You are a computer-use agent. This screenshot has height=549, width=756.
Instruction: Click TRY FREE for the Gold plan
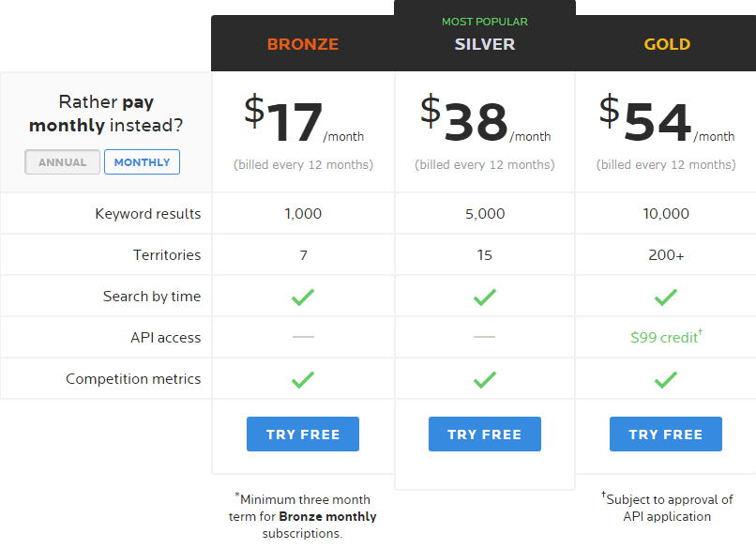coord(666,435)
